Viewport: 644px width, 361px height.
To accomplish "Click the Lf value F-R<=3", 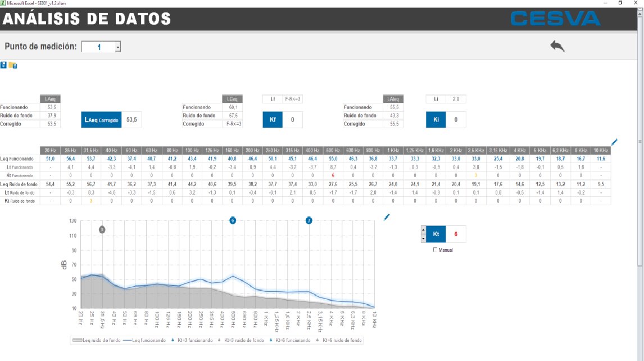I will 292,98.
